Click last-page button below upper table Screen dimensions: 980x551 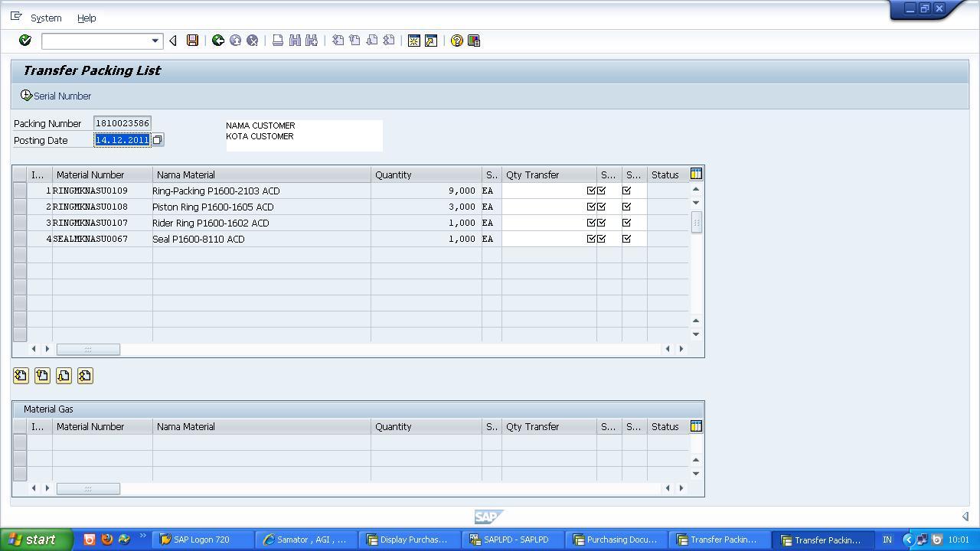tap(85, 376)
